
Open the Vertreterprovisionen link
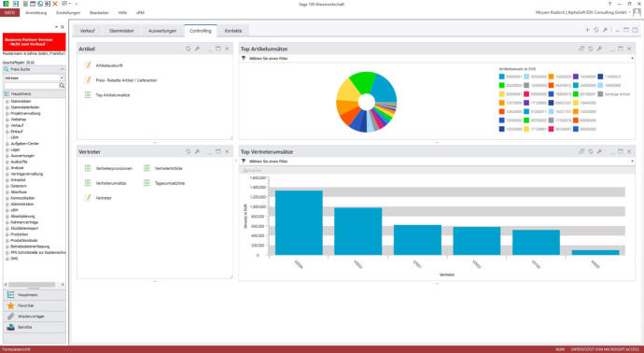click(114, 168)
